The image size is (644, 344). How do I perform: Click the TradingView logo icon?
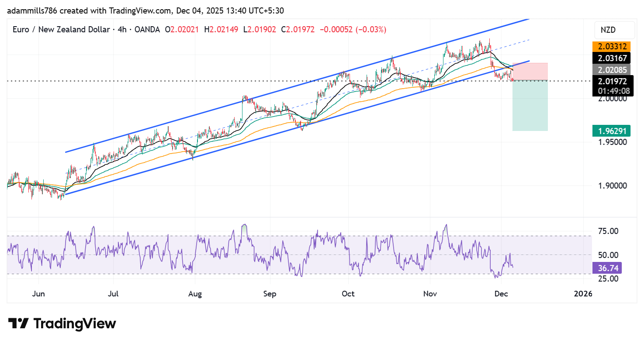(x=18, y=323)
